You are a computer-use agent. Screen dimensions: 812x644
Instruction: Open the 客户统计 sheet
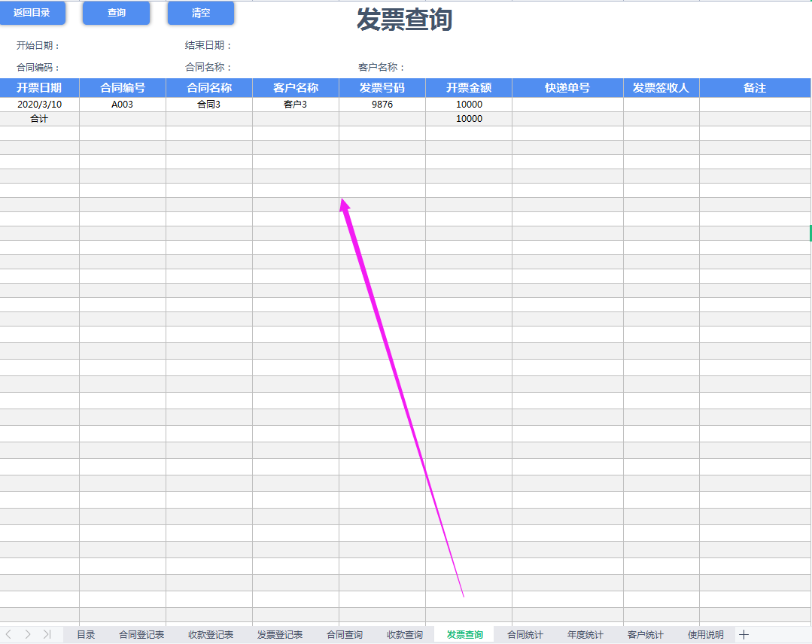tap(646, 634)
